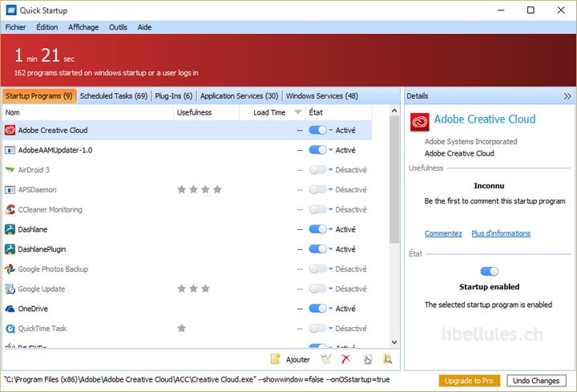
Task: Click the AirDroid 3 row icon
Action: [10, 170]
